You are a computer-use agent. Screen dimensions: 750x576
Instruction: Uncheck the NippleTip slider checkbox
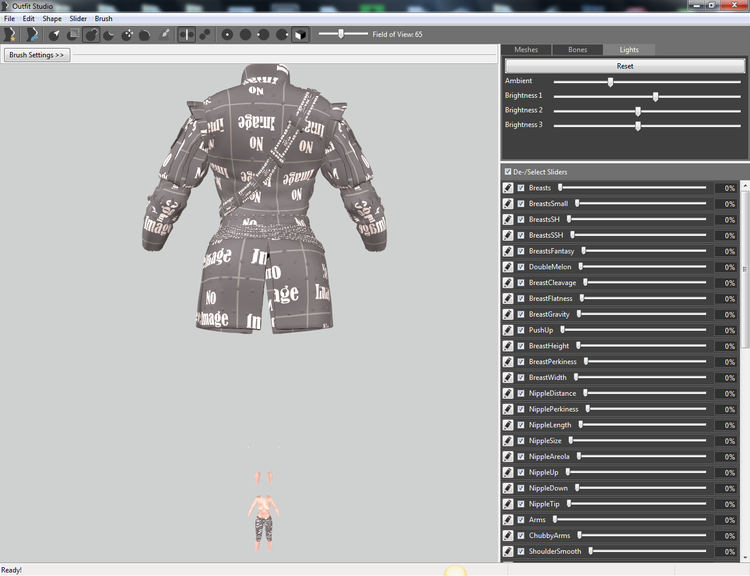pos(521,504)
